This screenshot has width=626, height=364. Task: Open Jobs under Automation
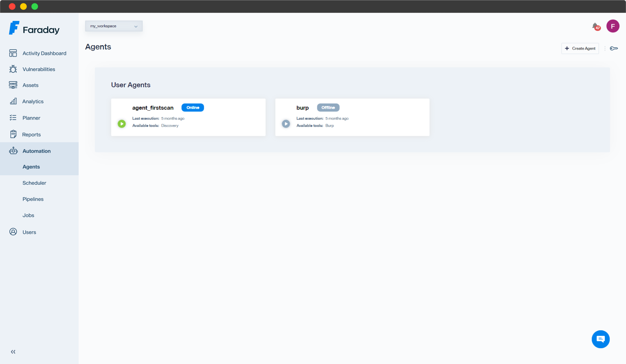point(28,215)
